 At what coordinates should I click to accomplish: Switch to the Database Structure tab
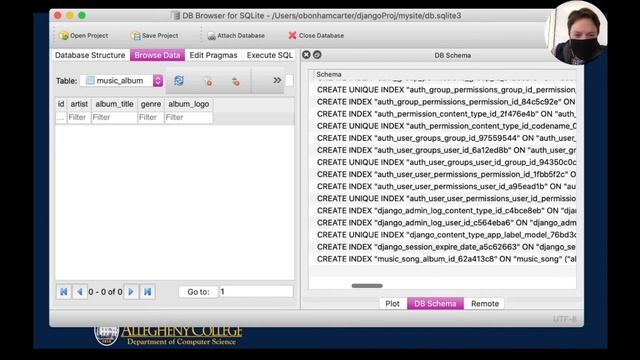(90, 55)
